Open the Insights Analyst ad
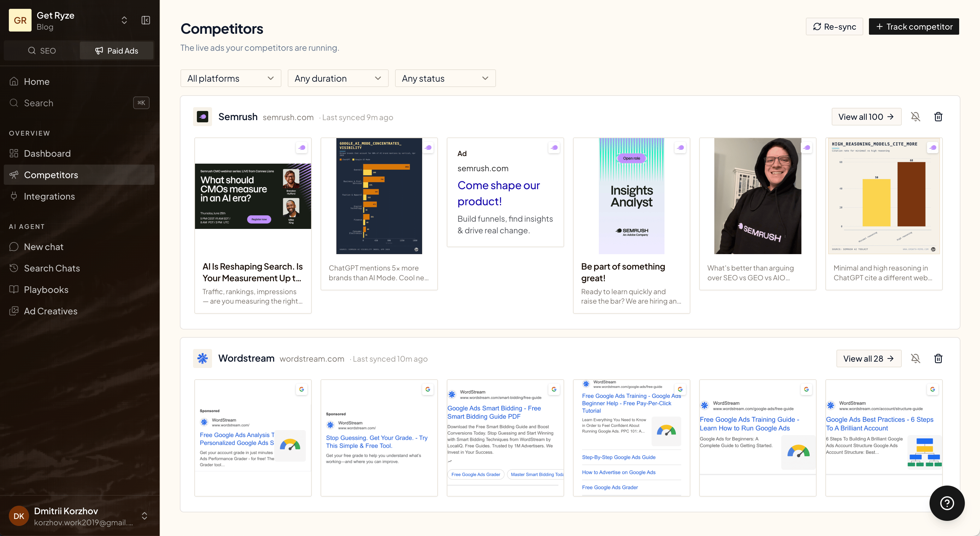 (x=632, y=225)
